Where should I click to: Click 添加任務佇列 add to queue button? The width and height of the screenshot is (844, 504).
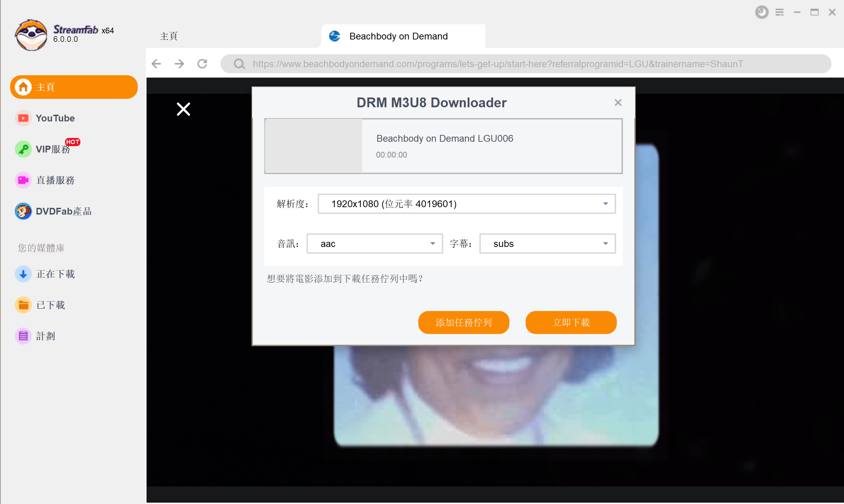pos(464,322)
